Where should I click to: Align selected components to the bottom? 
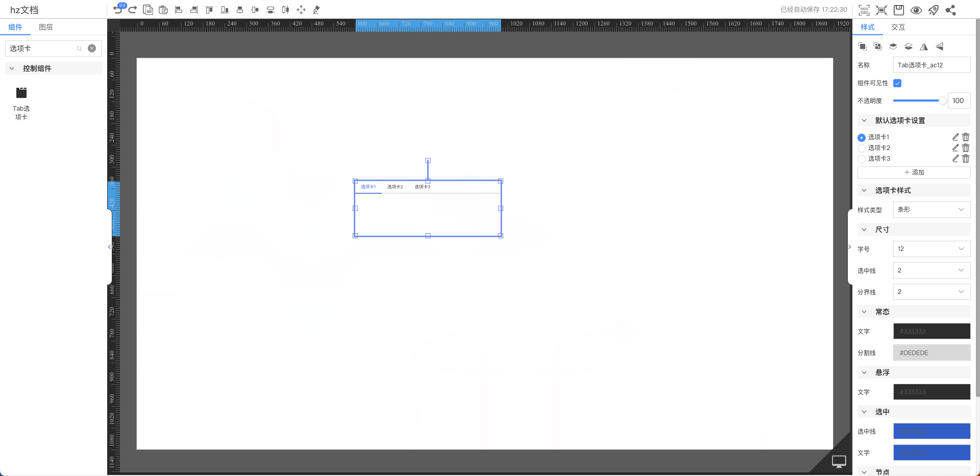(225, 10)
